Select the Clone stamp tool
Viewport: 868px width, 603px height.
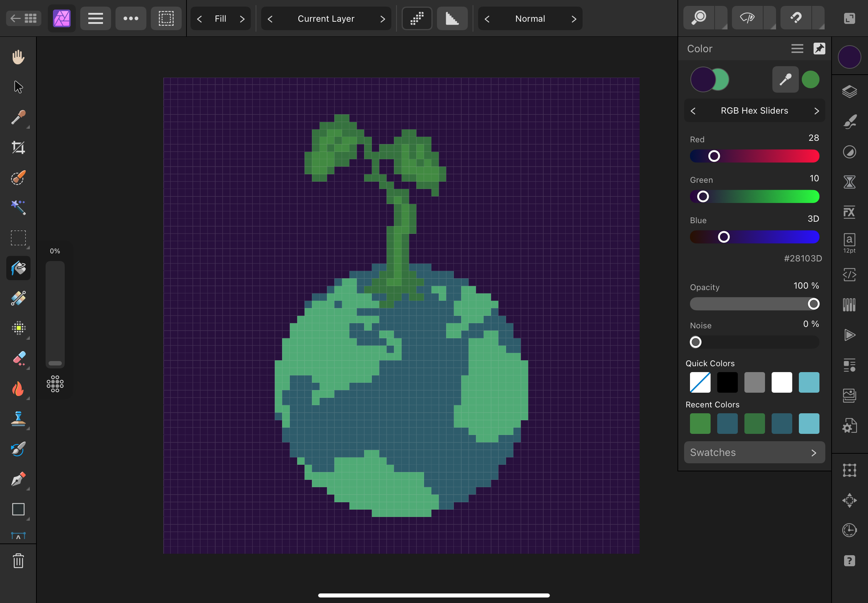click(x=18, y=419)
